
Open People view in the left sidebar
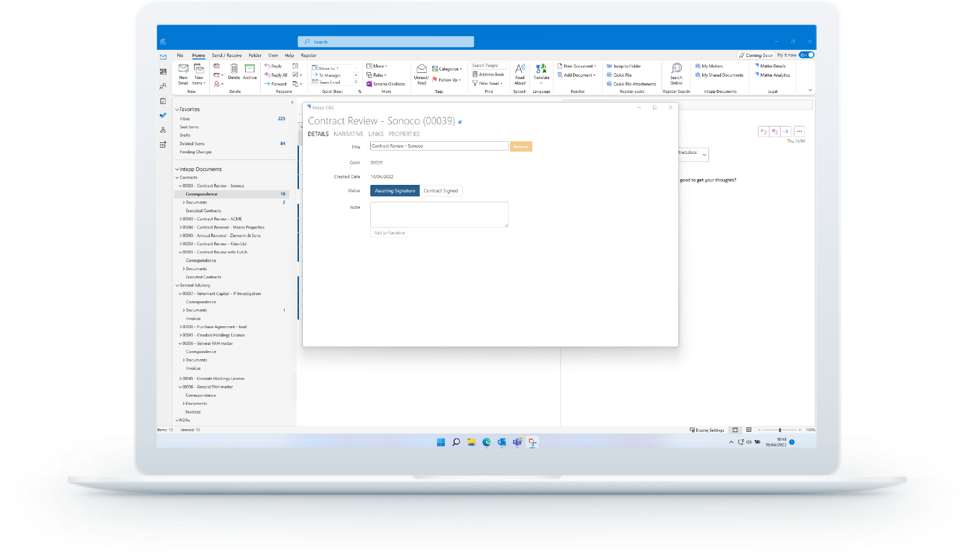[x=163, y=86]
